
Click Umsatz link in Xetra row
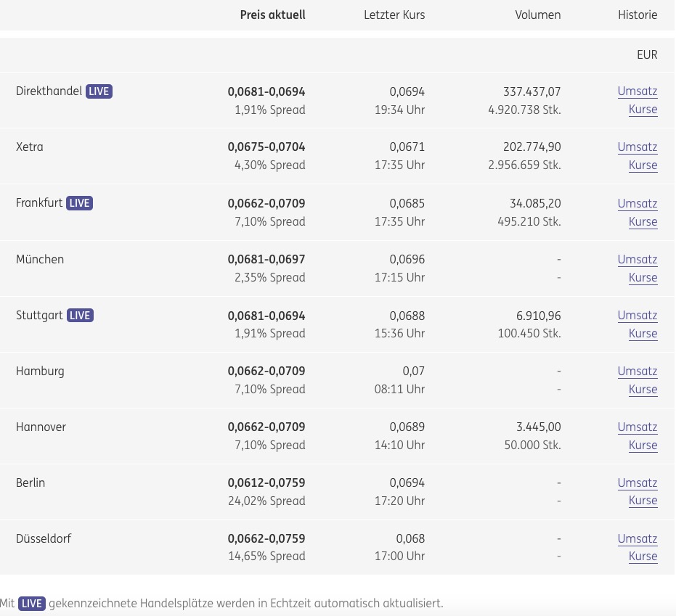(637, 147)
